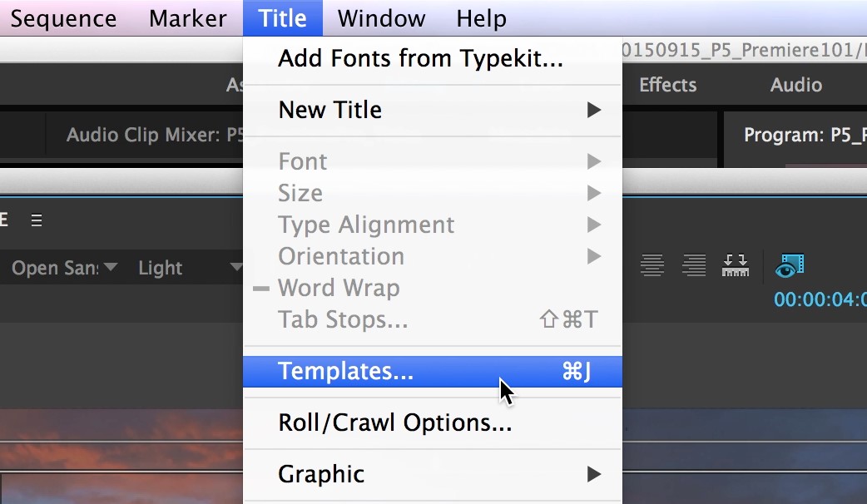
Task: Select left paragraph alignment
Action: tap(652, 264)
